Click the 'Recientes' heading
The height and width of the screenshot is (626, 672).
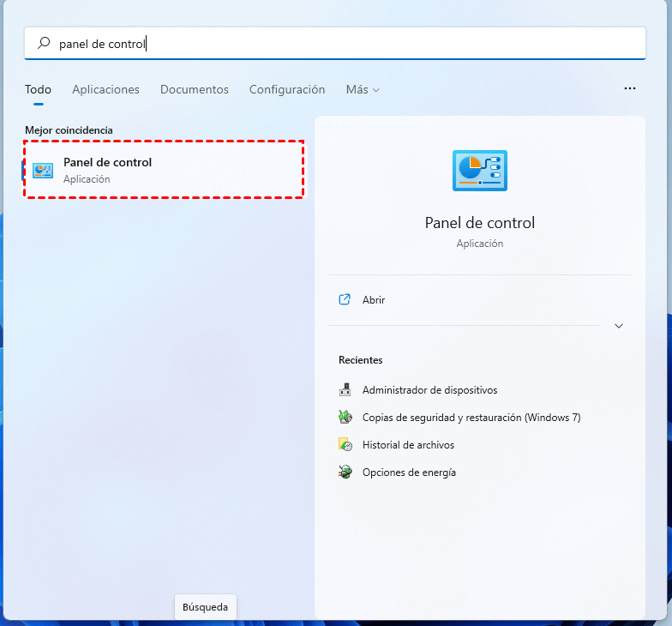(360, 360)
